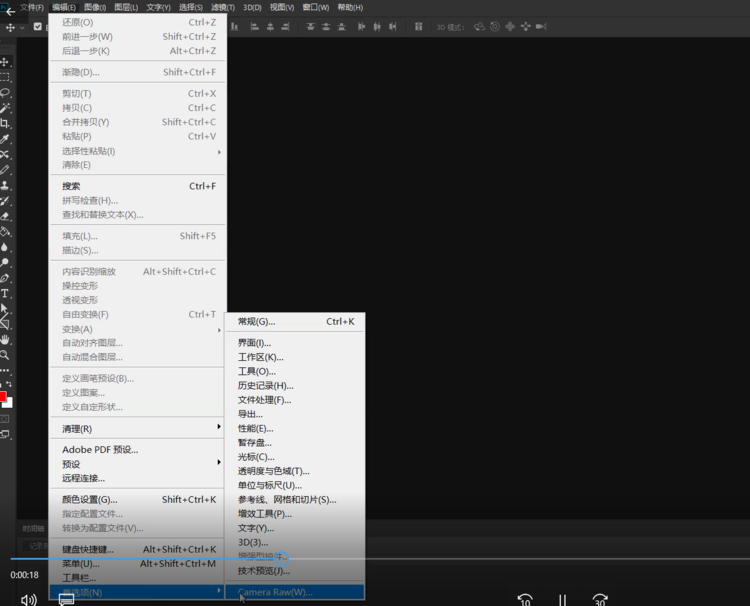Select the Lasso tool
The image size is (750, 606).
[x=5, y=92]
